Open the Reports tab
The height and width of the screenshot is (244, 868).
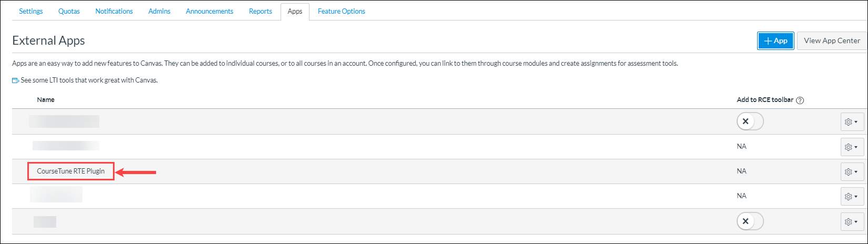(x=260, y=11)
